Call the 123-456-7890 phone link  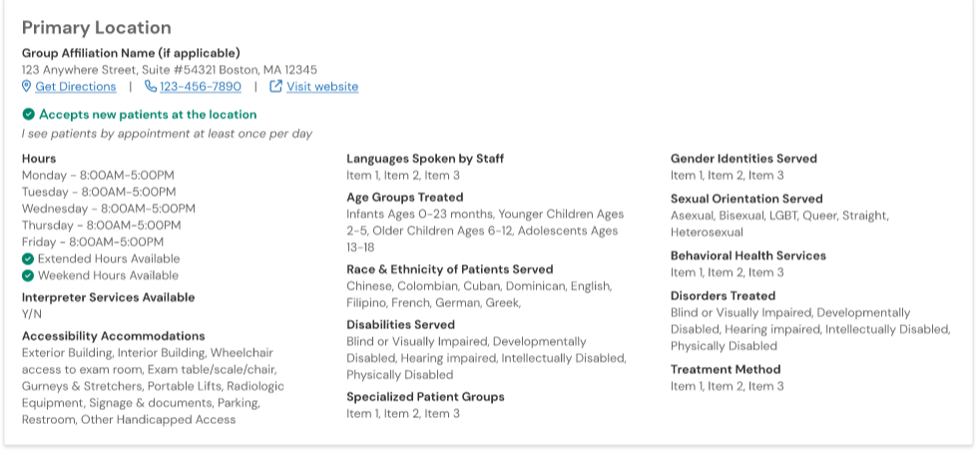click(x=201, y=87)
